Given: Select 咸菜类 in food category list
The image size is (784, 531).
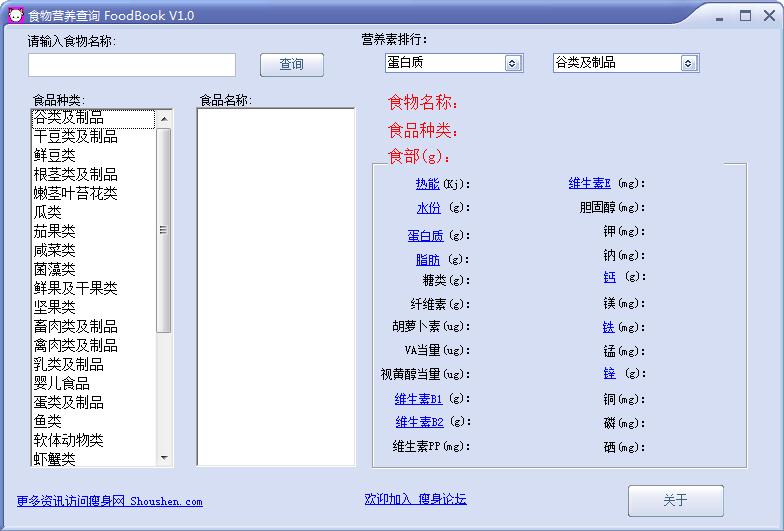Looking at the screenshot, I should pos(94,250).
